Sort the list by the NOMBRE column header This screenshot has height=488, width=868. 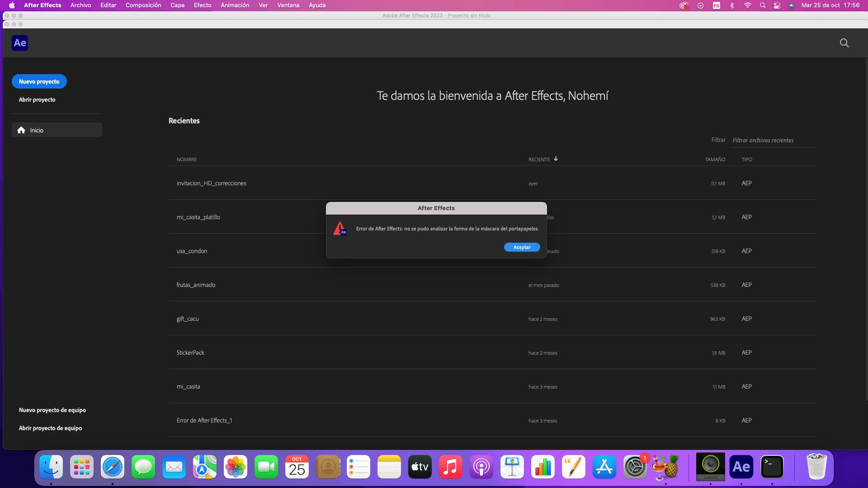(x=187, y=160)
